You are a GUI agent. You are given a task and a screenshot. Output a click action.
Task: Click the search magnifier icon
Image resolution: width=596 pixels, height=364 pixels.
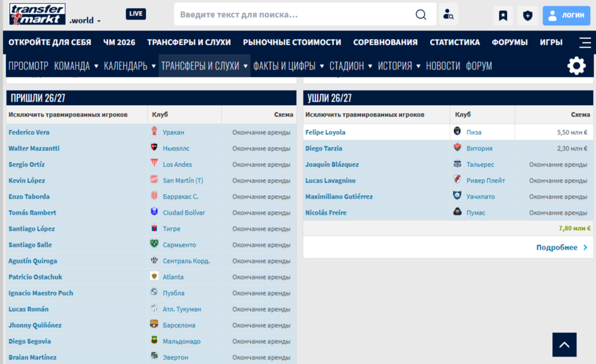421,14
